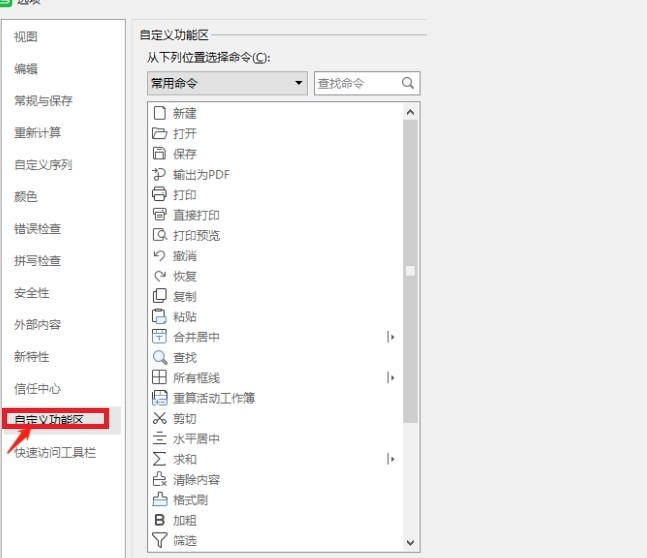The height and width of the screenshot is (558, 647).
Task: Select the 筛选 (Filter) funnel icon
Action: pyautogui.click(x=158, y=540)
